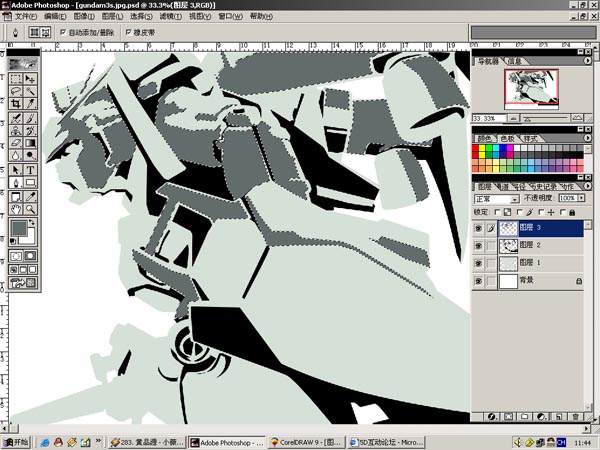Viewport: 600px width, 450px height.
Task: Click the 开始 Start button
Action: (16, 442)
